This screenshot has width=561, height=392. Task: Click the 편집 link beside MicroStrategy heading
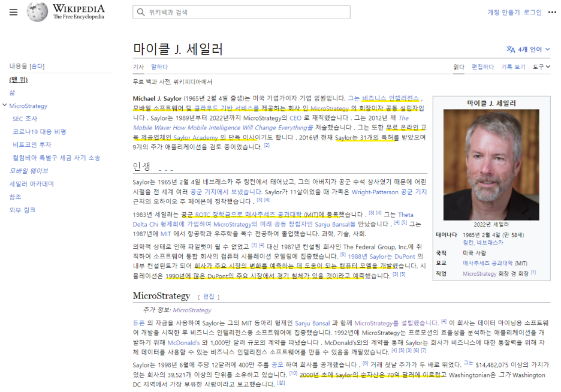click(x=209, y=297)
